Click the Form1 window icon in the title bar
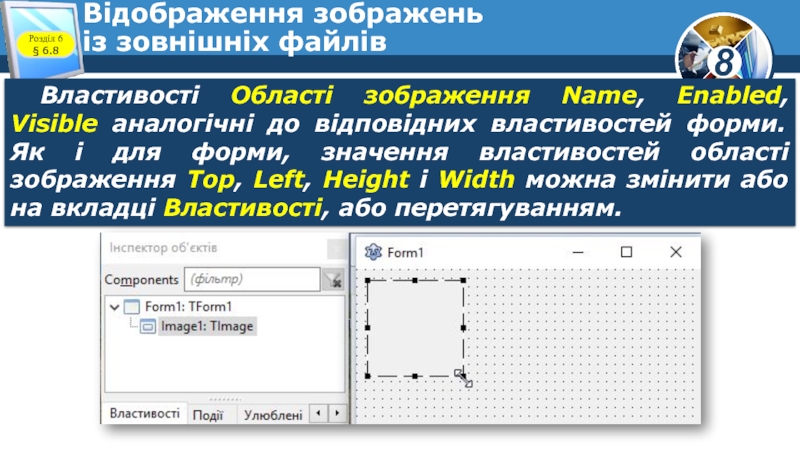 (374, 253)
